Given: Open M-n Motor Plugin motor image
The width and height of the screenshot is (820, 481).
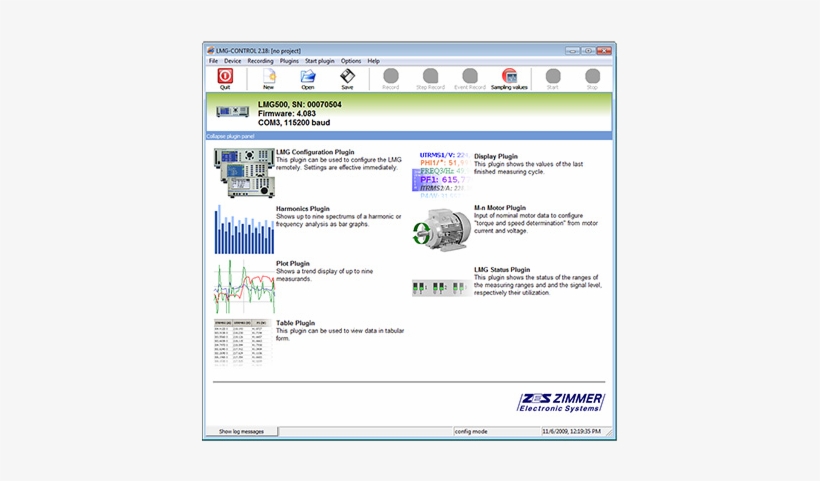Looking at the screenshot, I should tap(442, 230).
